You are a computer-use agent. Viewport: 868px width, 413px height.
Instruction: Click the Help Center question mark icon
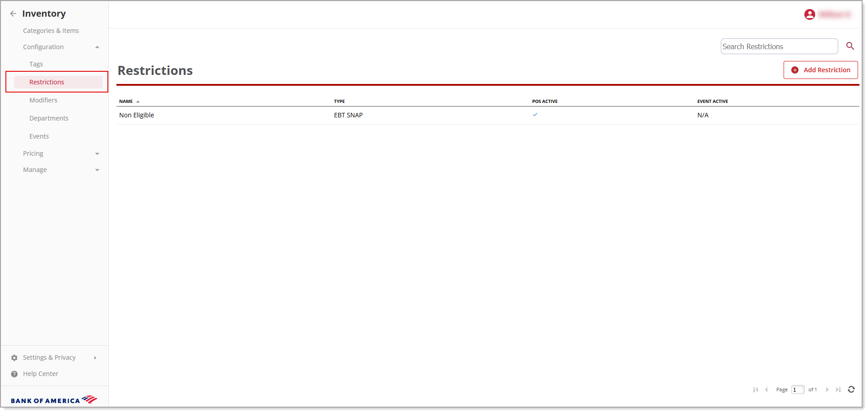point(14,374)
